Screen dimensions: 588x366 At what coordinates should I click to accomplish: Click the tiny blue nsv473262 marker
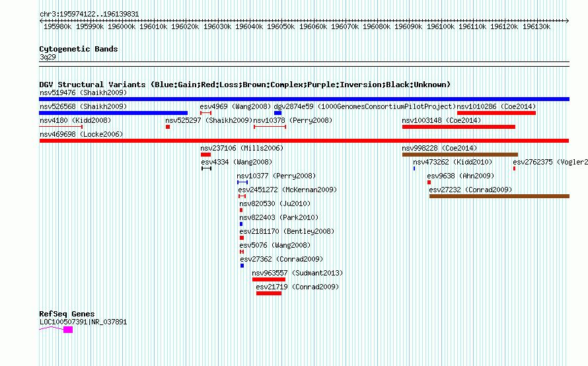414,168
